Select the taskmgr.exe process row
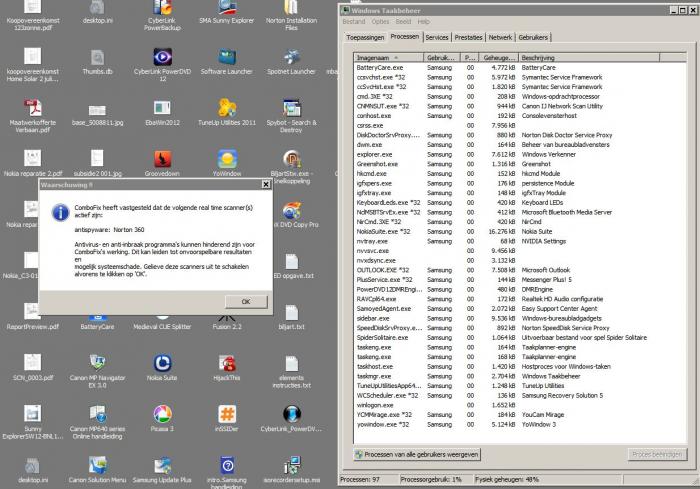700x489 pixels. [x=520, y=376]
